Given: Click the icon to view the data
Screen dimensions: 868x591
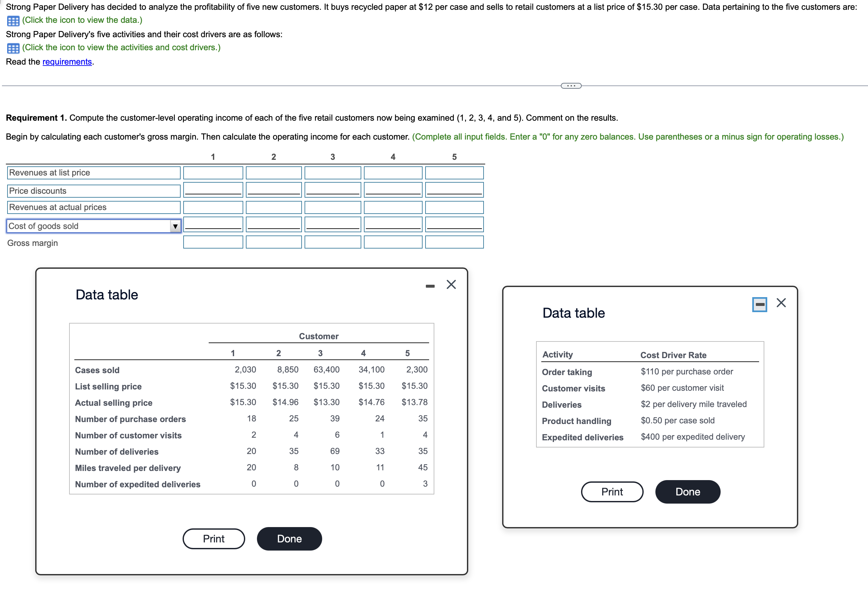Looking at the screenshot, I should coord(13,21).
